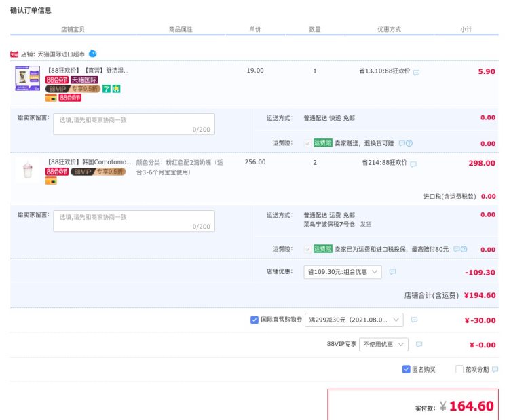Enable the 花呗分期 checkbox

(x=459, y=369)
